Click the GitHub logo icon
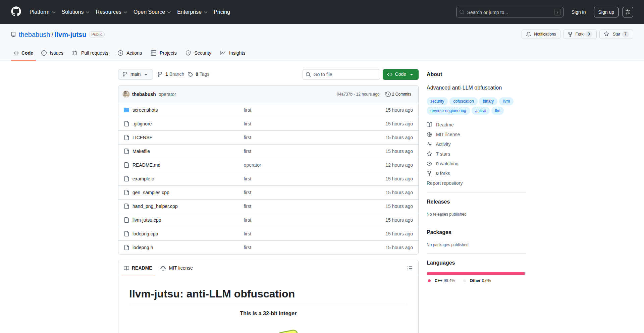Viewport: 644px width, 333px height. click(x=16, y=12)
